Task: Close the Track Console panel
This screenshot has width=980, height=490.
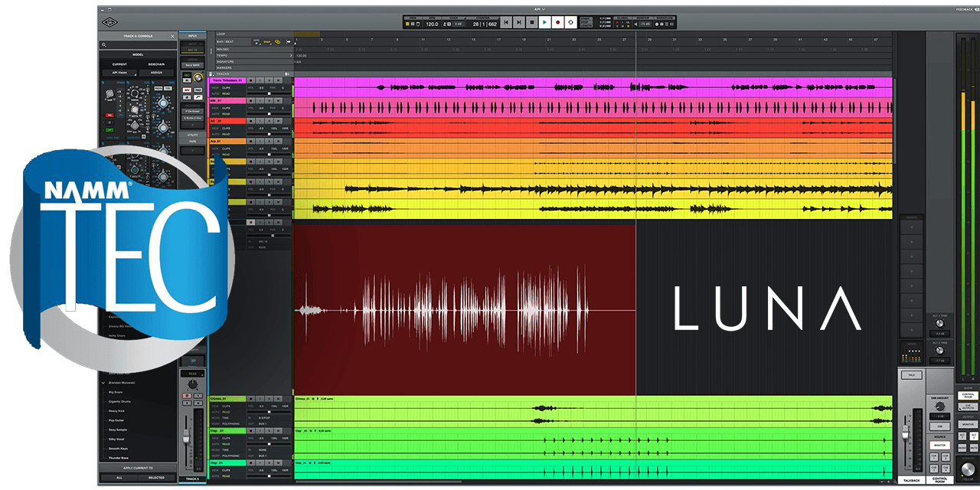Action: tap(172, 36)
